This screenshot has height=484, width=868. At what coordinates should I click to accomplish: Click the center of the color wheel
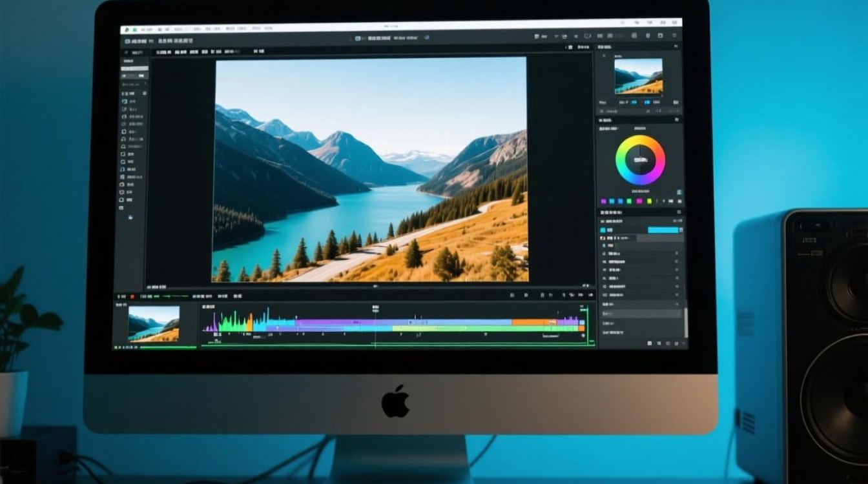tap(640, 159)
